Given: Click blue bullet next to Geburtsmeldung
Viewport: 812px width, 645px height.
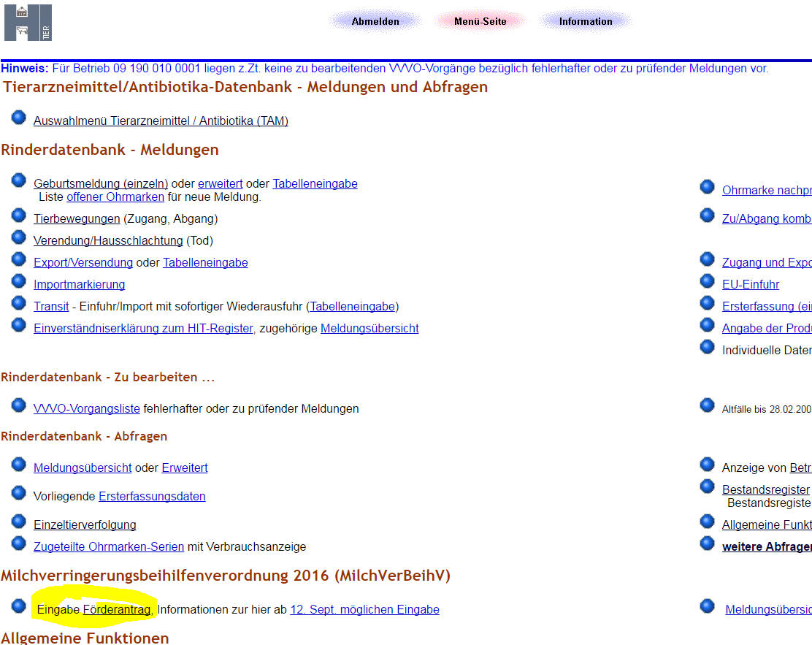Looking at the screenshot, I should point(19,181).
